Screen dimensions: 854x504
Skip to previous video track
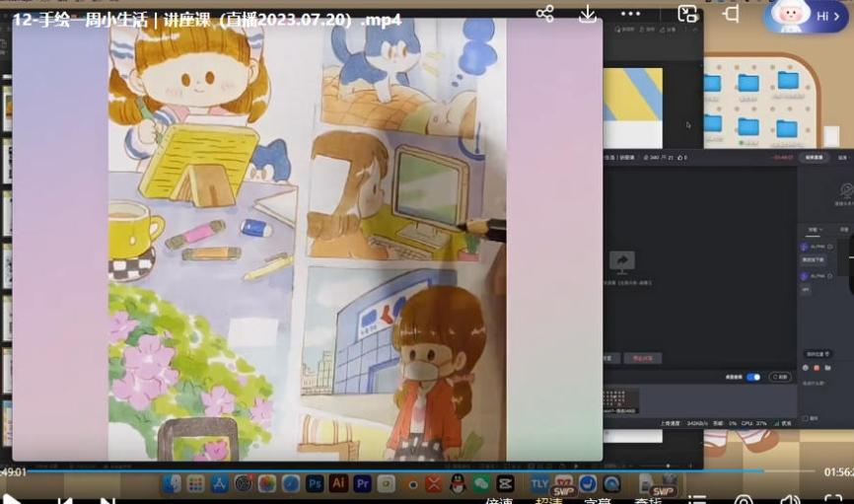click(65, 500)
